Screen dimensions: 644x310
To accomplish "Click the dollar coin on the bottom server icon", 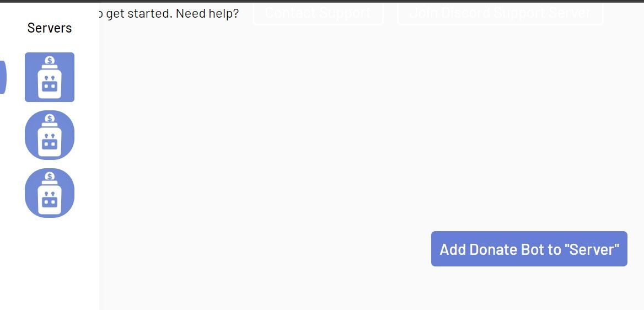I will click(x=50, y=177).
